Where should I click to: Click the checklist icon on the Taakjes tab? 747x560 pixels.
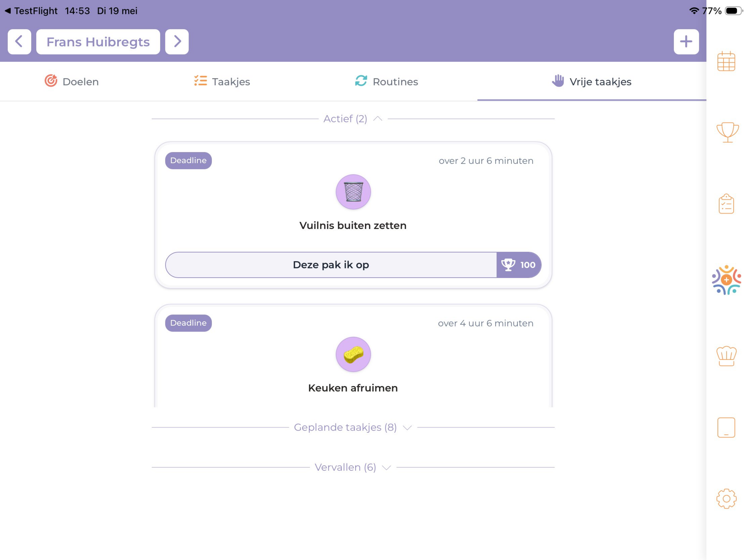click(x=201, y=81)
